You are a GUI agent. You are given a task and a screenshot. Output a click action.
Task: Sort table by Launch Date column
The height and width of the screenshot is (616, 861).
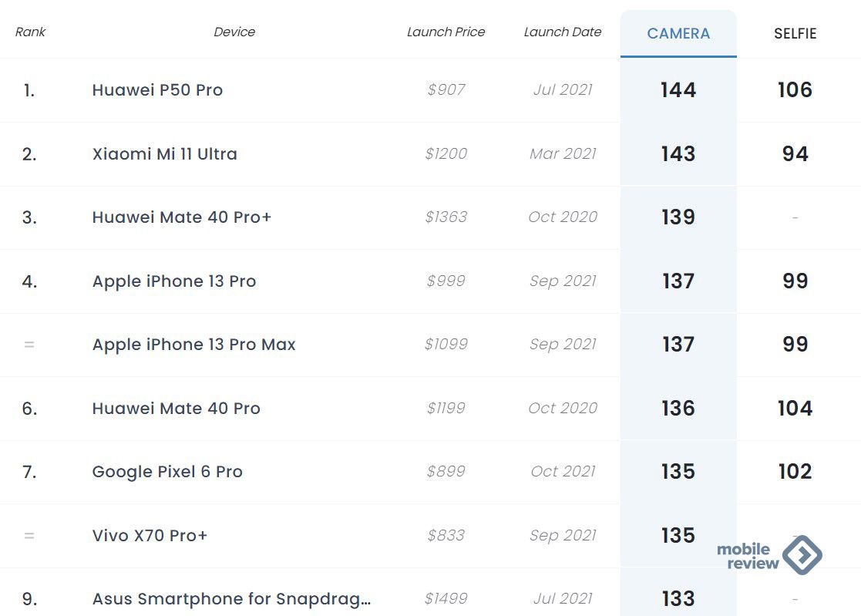click(562, 32)
